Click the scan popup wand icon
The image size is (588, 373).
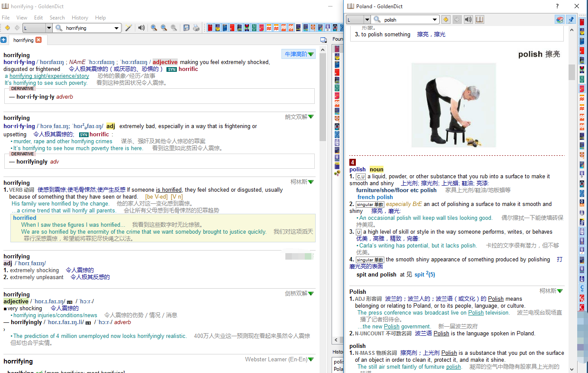pyautogui.click(x=128, y=28)
